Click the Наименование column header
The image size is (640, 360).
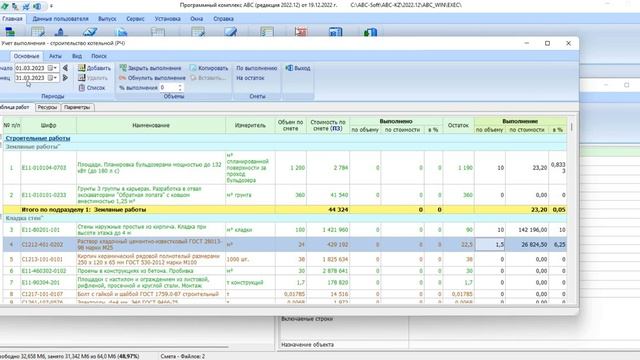tap(151, 125)
